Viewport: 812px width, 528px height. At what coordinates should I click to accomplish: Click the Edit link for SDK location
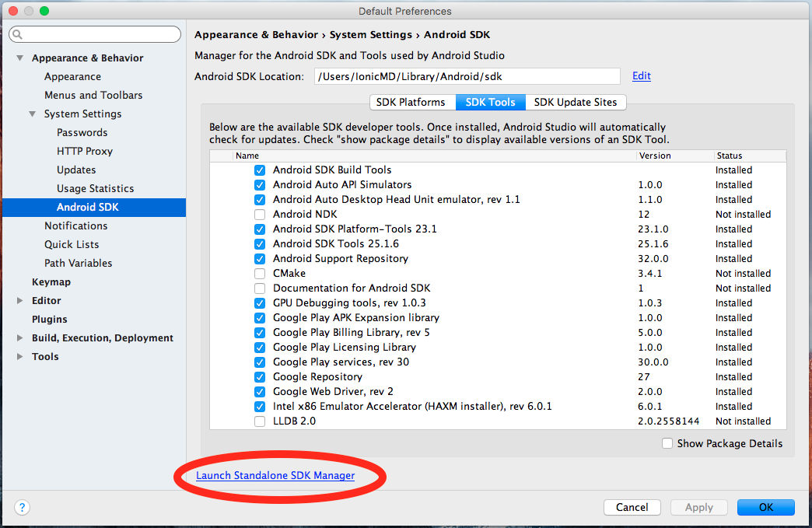tap(641, 75)
